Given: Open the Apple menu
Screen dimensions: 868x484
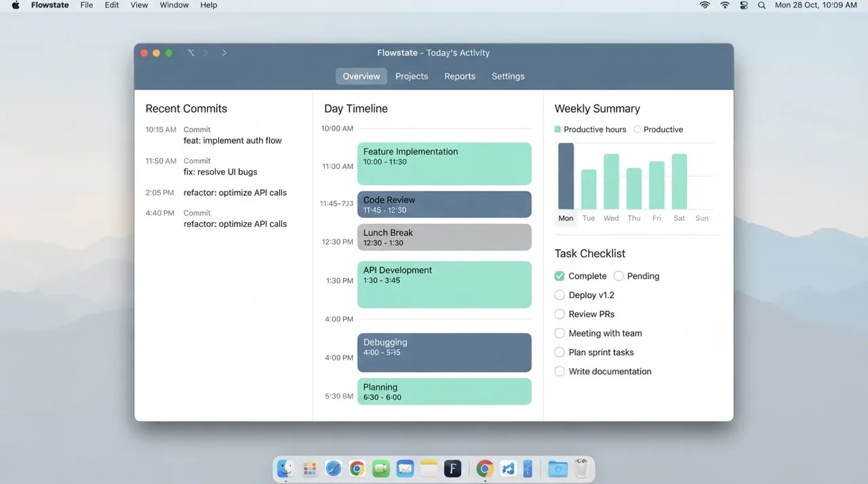Looking at the screenshot, I should [16, 5].
